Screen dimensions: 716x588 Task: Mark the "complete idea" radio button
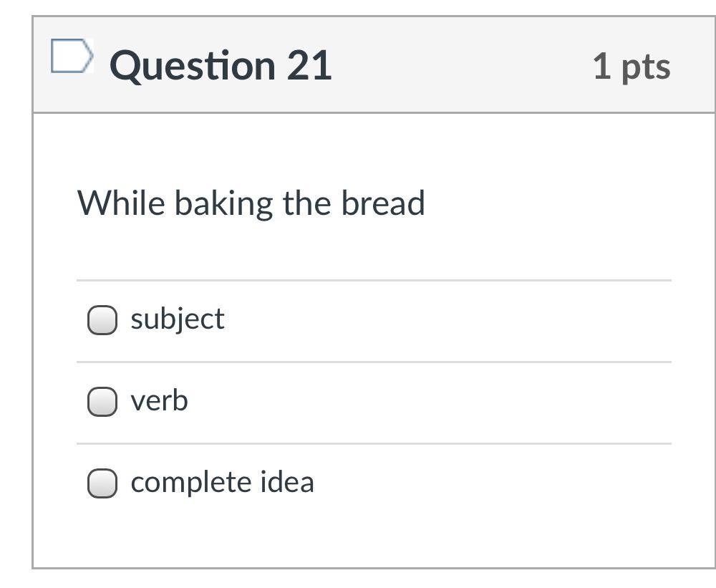102,483
